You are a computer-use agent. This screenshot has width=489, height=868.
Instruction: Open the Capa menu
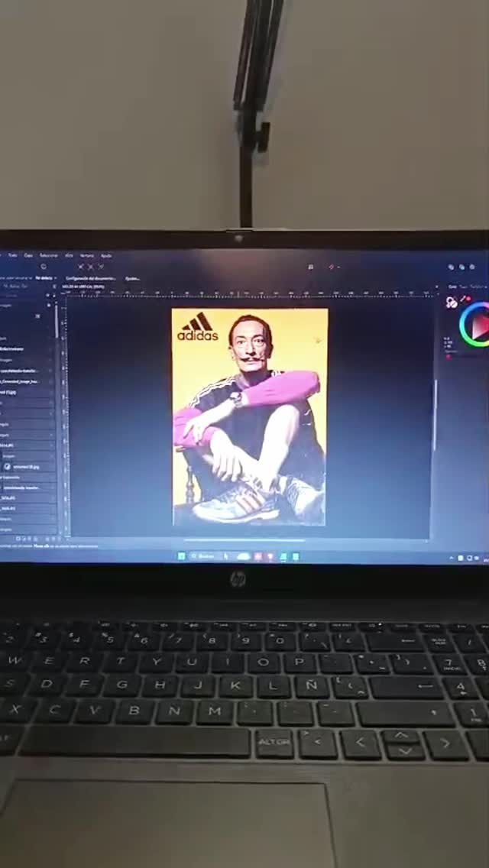coord(28,256)
